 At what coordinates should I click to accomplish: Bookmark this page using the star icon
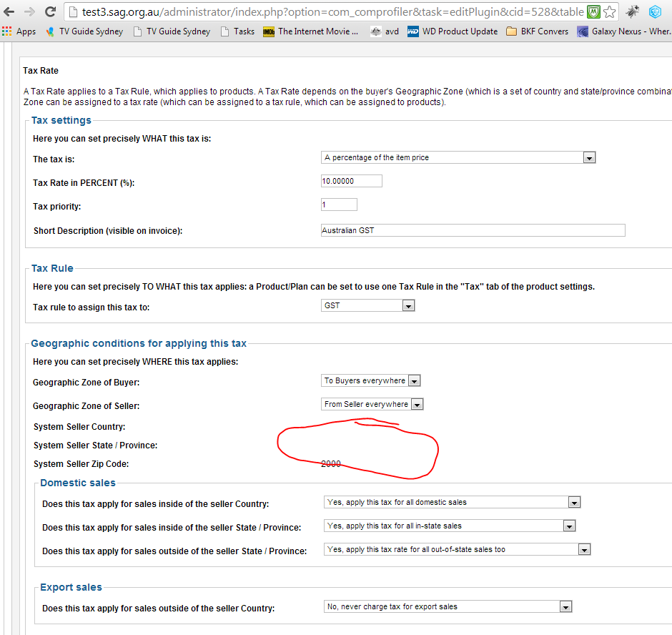pos(609,12)
